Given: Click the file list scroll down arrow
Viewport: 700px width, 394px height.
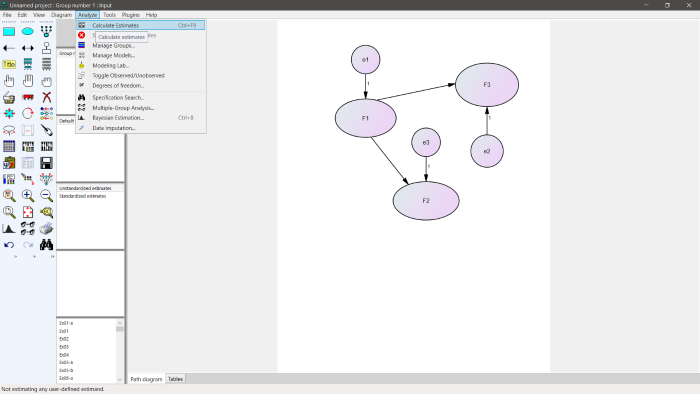Looking at the screenshot, I should tap(120, 380).
